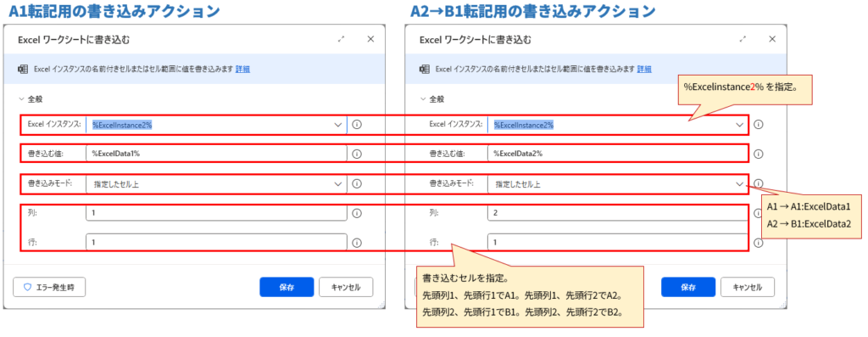The image size is (868, 337).
Task: Collapse the 全般 section in left dialog
Action: [22, 99]
